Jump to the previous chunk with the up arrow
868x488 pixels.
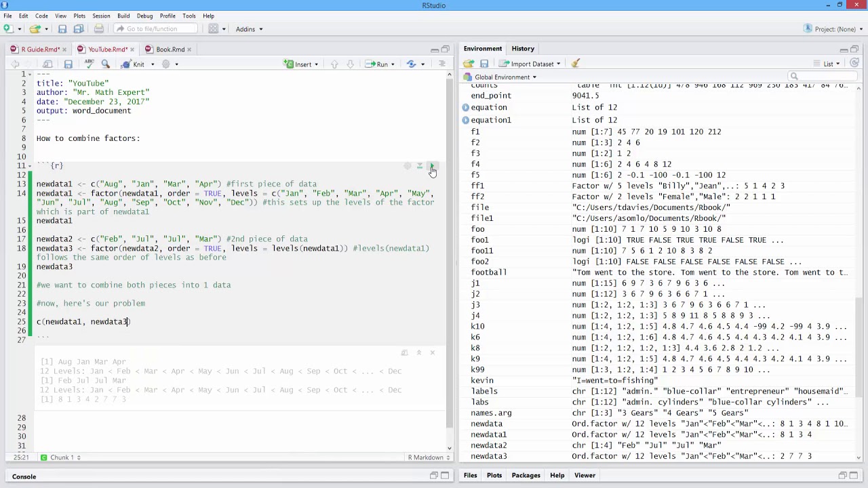[x=334, y=64]
